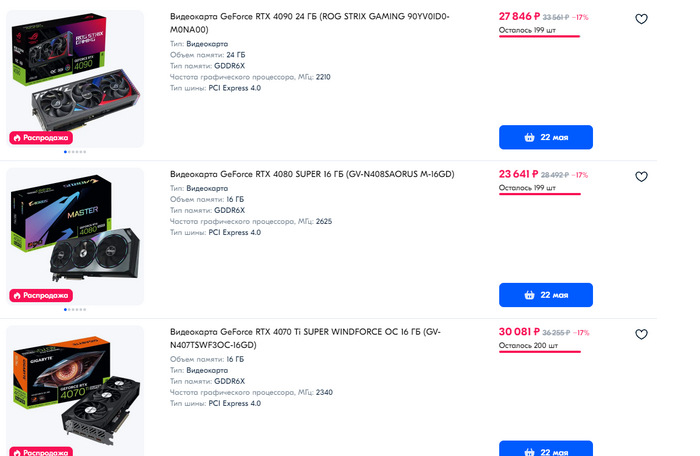Click the Aorus Master RTX 4080 product image

click(75, 232)
